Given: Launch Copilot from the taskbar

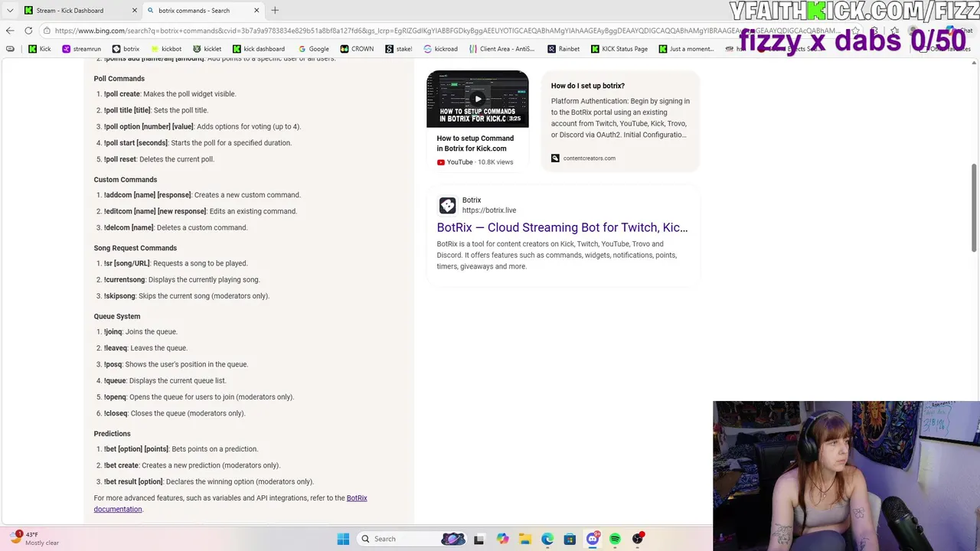Looking at the screenshot, I should pyautogui.click(x=502, y=539).
